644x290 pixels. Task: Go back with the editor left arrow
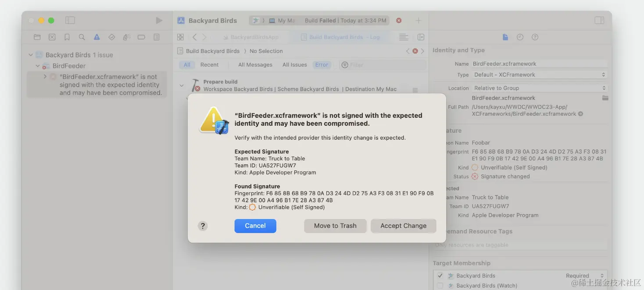(x=195, y=37)
